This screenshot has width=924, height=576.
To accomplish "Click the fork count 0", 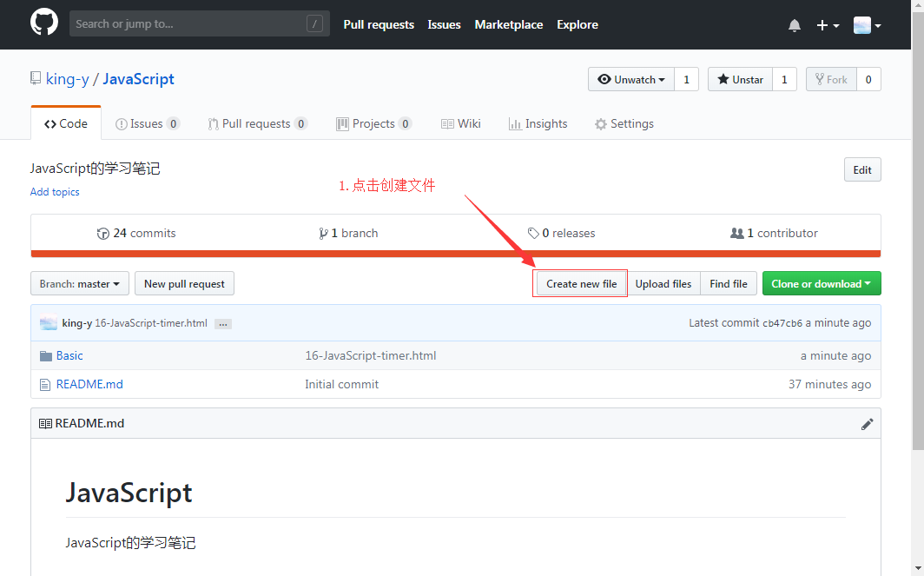I will pyautogui.click(x=868, y=79).
